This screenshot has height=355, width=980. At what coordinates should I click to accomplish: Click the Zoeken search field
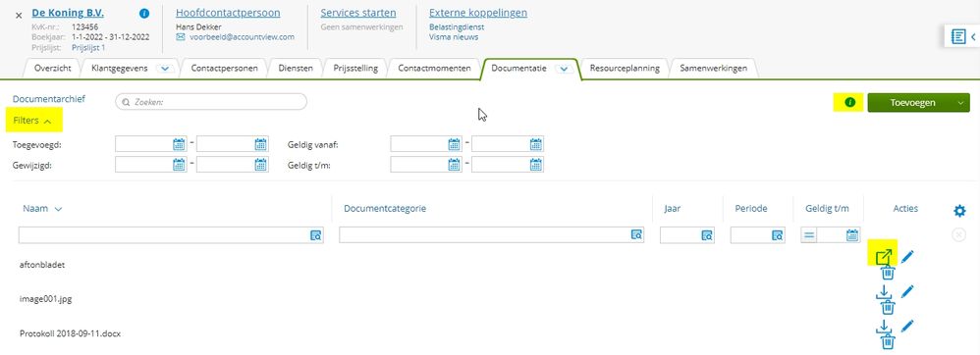(x=211, y=102)
